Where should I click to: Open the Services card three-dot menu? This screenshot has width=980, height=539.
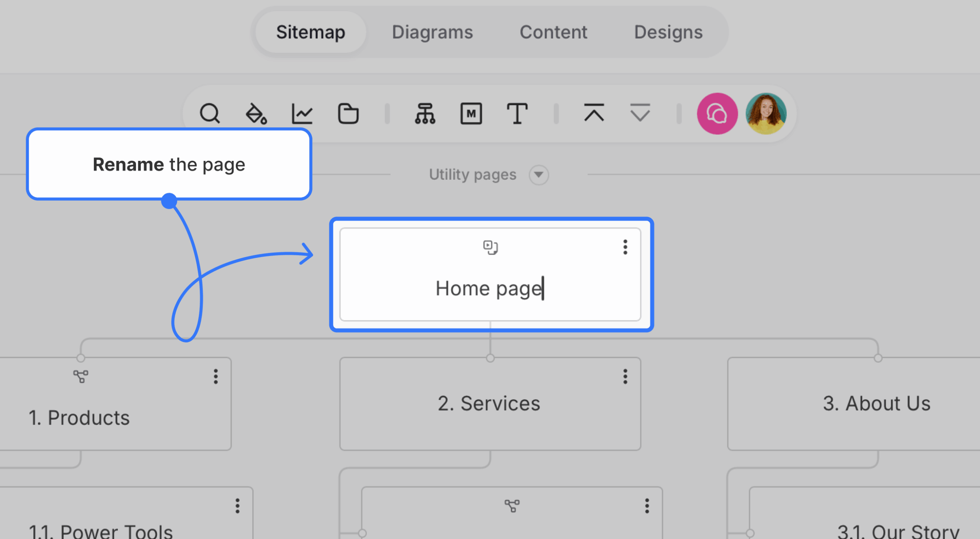(x=625, y=377)
